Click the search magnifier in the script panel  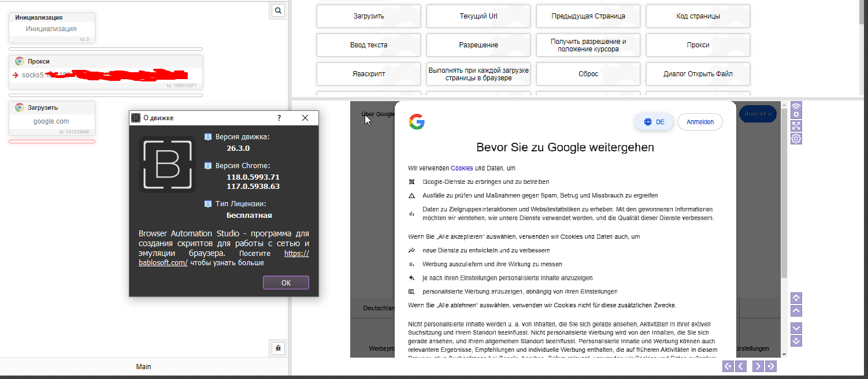point(278,10)
